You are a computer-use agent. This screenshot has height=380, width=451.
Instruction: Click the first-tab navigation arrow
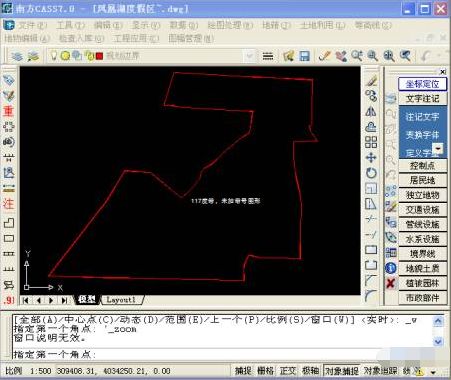pyautogui.click(x=26, y=300)
